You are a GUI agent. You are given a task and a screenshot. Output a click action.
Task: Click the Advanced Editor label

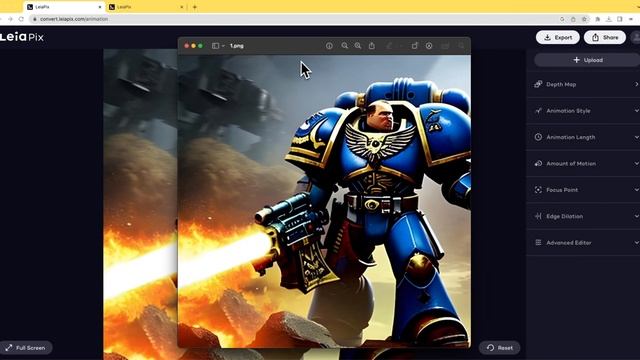569,243
